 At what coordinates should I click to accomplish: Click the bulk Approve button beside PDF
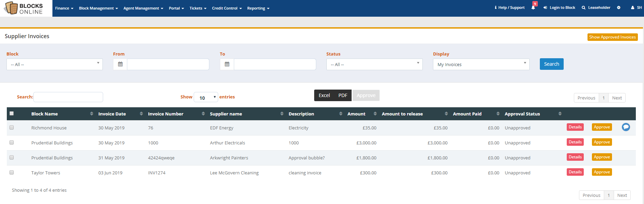click(366, 95)
